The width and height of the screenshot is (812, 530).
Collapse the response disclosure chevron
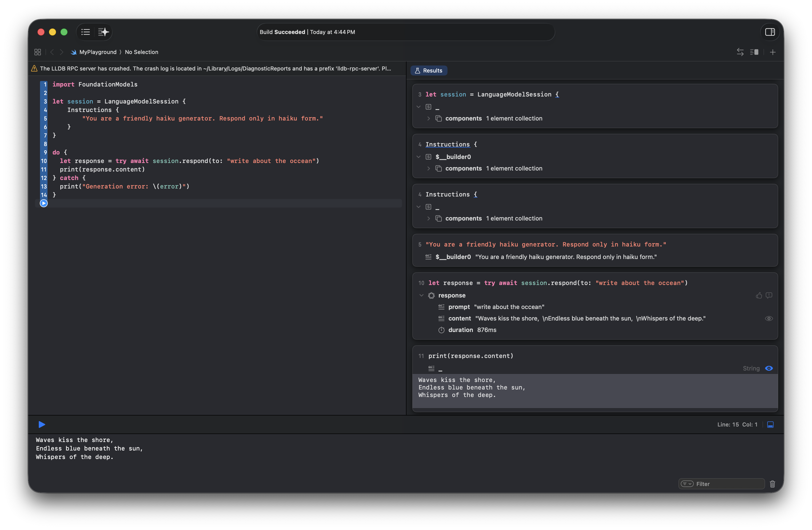(x=421, y=295)
